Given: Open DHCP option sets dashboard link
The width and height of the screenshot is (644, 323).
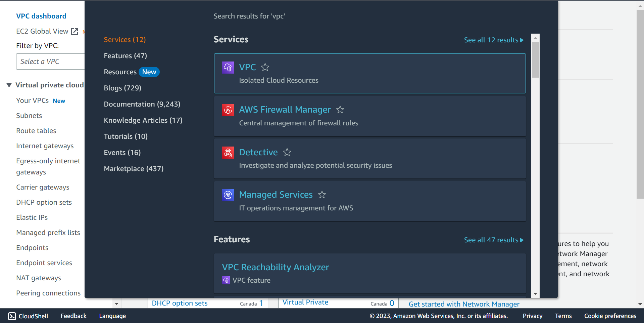Looking at the screenshot, I should tap(180, 303).
